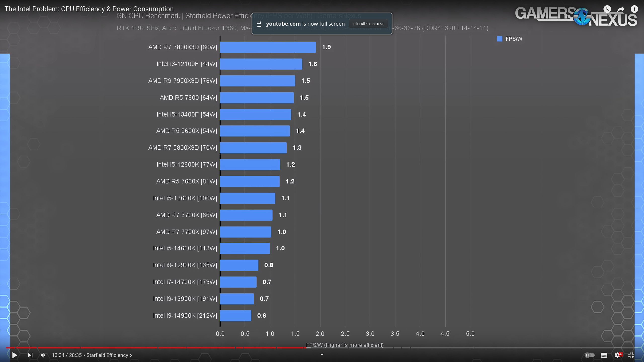Click the 13:34 time display

click(58, 355)
